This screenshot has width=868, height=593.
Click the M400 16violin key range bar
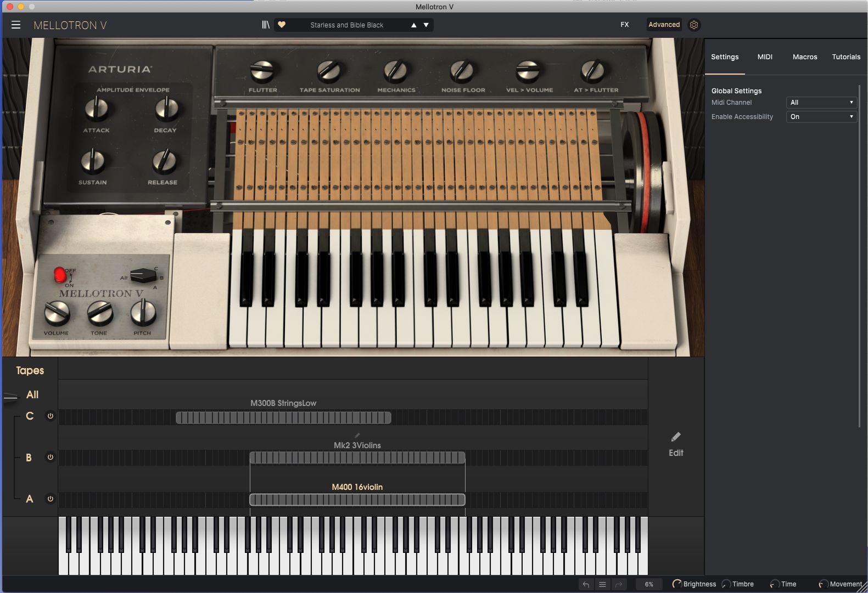click(x=357, y=500)
